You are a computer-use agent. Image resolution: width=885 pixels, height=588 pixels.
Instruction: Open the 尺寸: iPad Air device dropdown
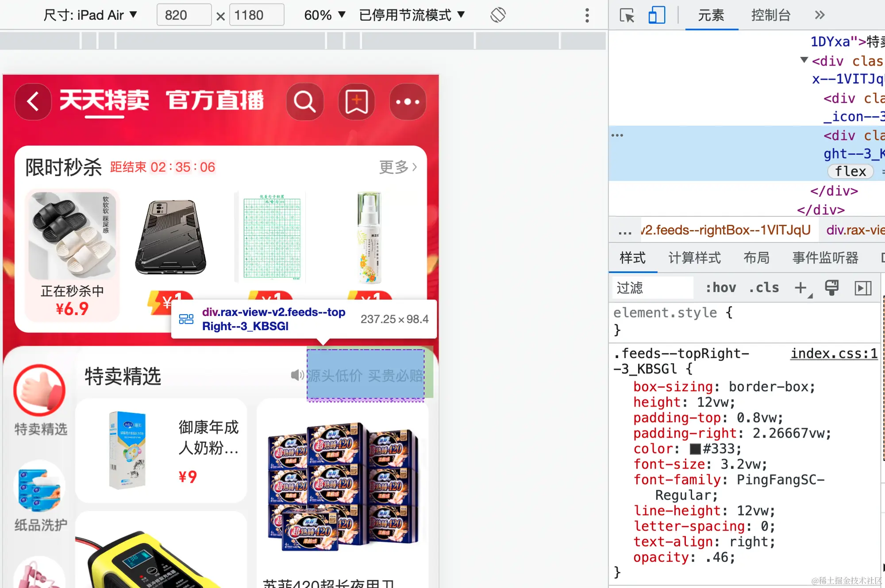(90, 15)
